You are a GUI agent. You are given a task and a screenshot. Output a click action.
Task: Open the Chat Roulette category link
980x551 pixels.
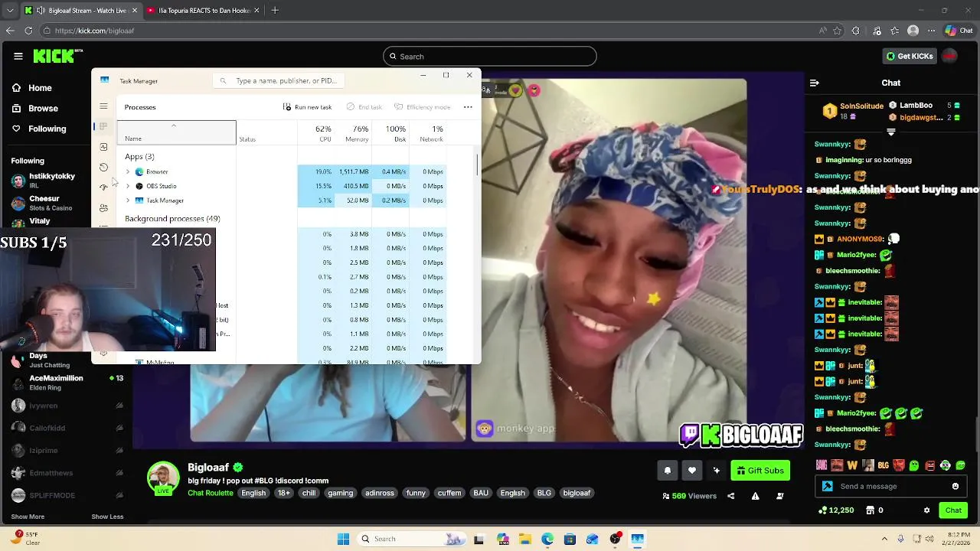click(211, 493)
